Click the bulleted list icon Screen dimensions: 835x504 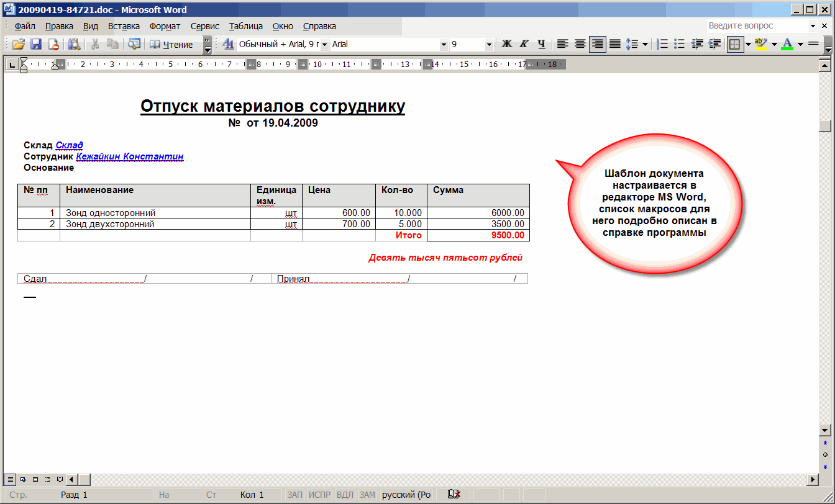click(679, 44)
